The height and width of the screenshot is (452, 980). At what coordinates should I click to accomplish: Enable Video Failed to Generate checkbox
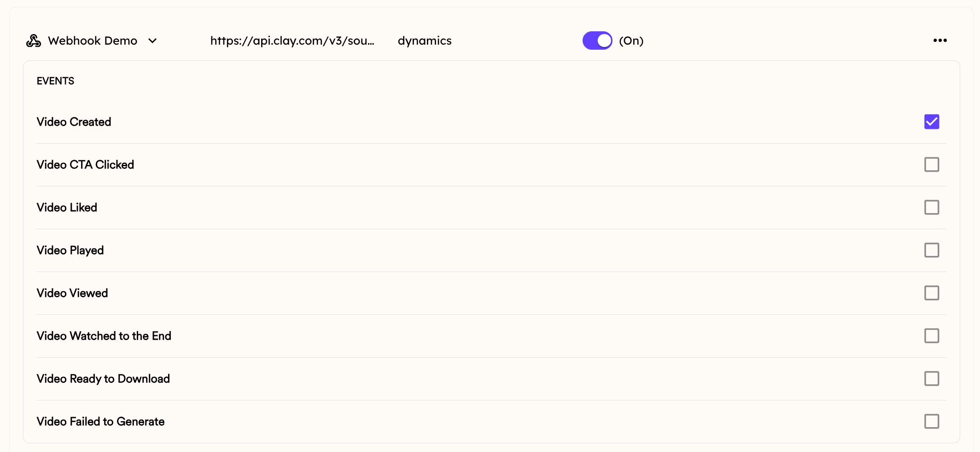(x=932, y=422)
